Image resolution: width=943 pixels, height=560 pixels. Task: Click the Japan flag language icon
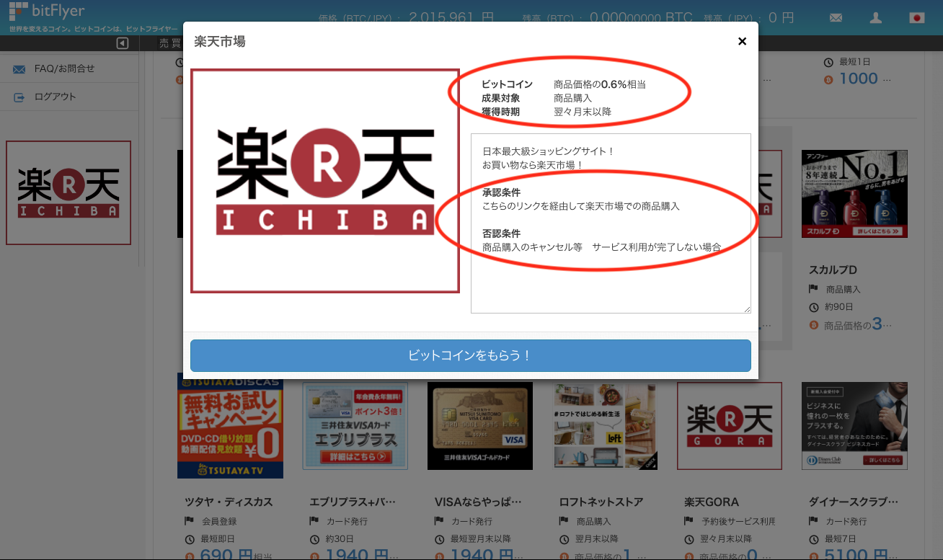pyautogui.click(x=917, y=18)
